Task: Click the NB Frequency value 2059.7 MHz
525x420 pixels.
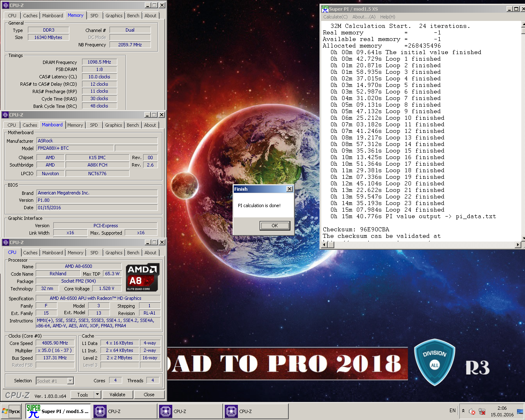Action: 130,45
